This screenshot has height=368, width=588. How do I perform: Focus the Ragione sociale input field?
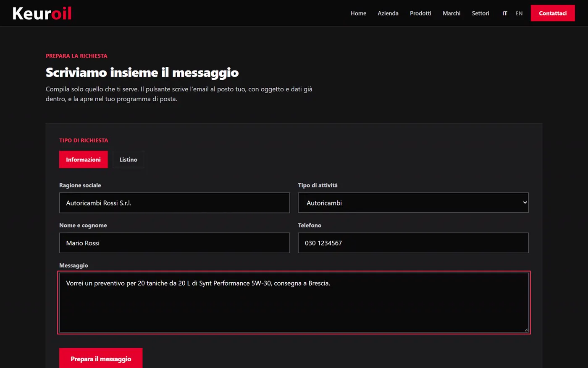pyautogui.click(x=174, y=203)
